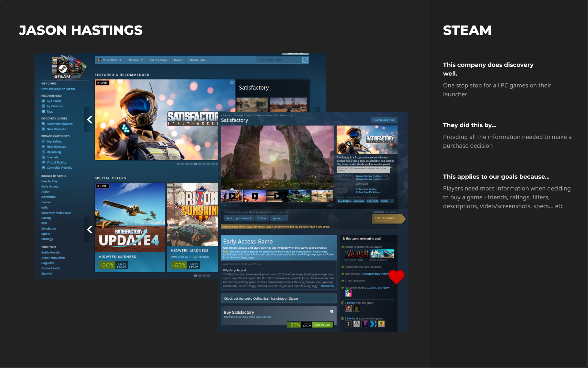This screenshot has height=368, width=588.
Task: Open recommended Tags in sidebar
Action: pyautogui.click(x=50, y=112)
